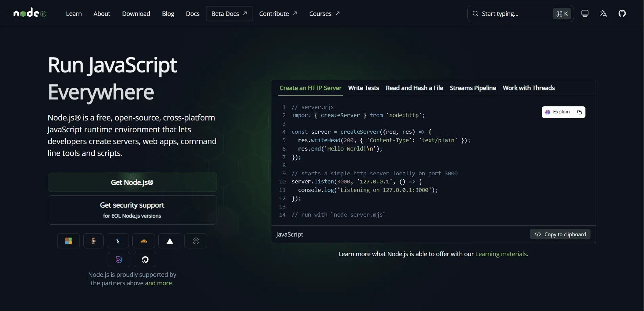The width and height of the screenshot is (644, 311).
Task: Open the Contribute external link
Action: click(278, 14)
